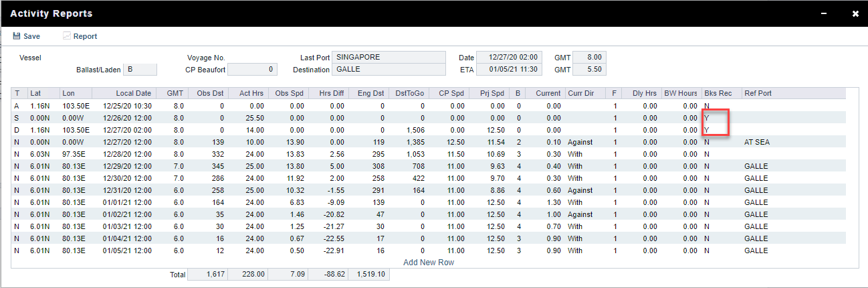Minimize the Activity Reports window
The width and height of the screenshot is (868, 288).
pos(823,13)
